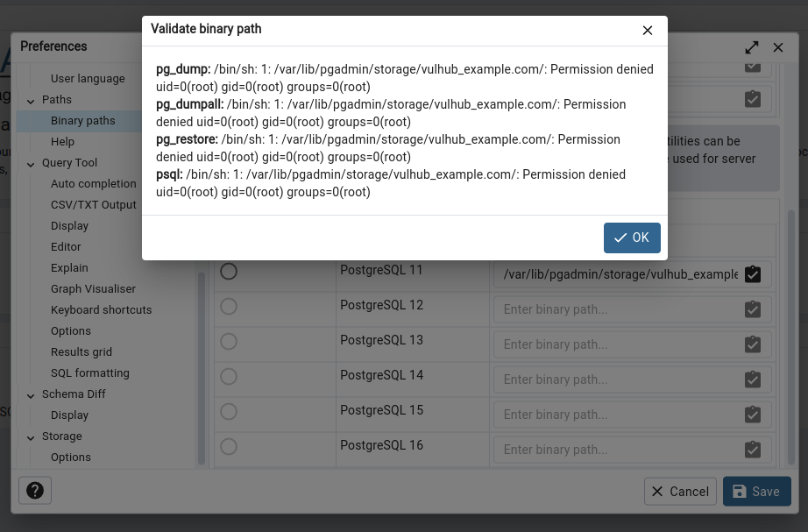Close the Preferences dialog
This screenshot has height=532, width=808.
tap(778, 47)
